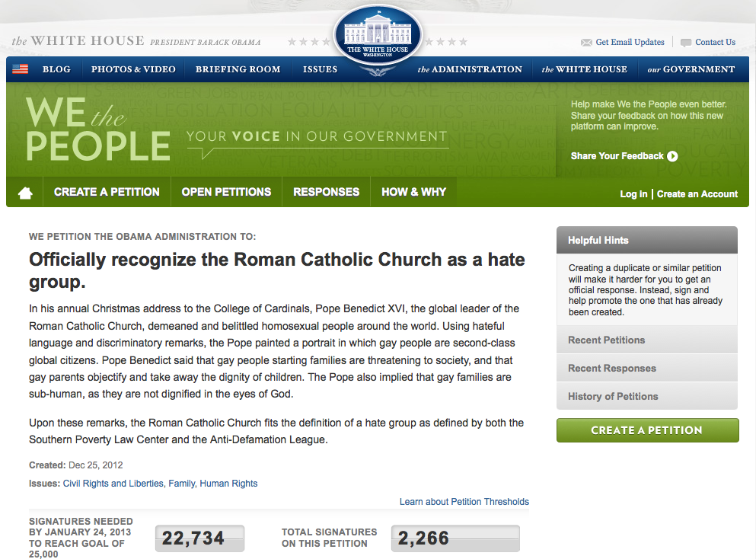Click the speech bubble icon beside Contact Us

pyautogui.click(x=686, y=43)
